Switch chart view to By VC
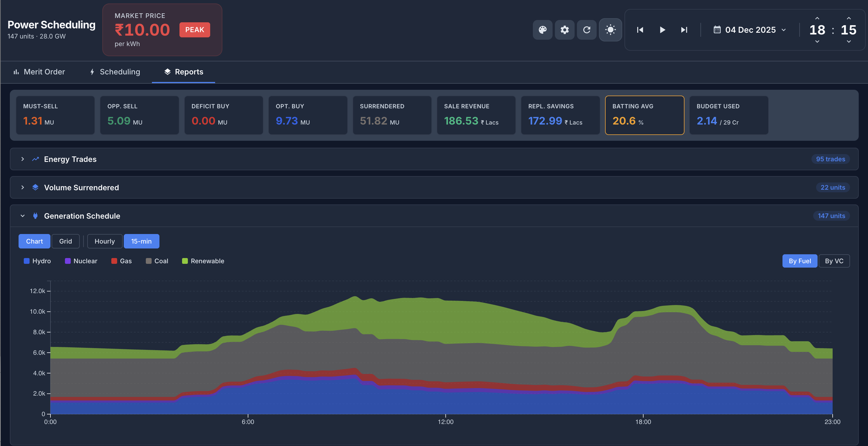The image size is (868, 446). pos(834,261)
